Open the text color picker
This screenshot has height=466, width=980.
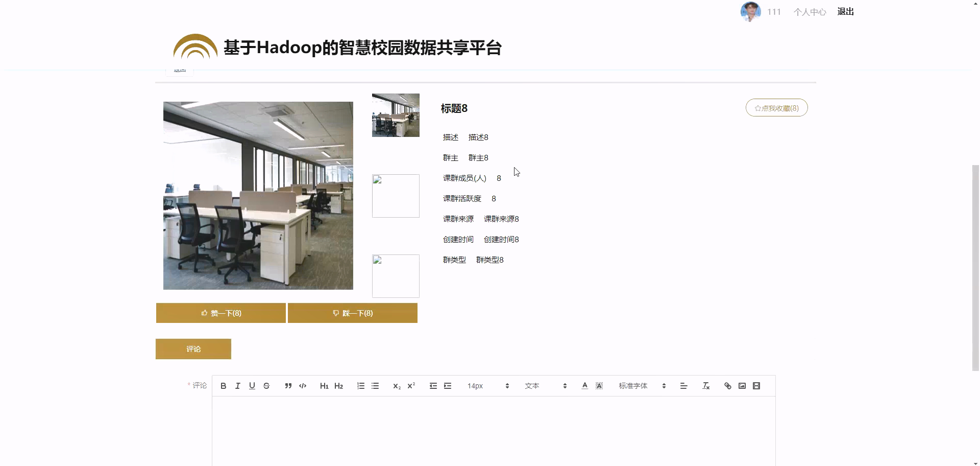click(x=585, y=386)
